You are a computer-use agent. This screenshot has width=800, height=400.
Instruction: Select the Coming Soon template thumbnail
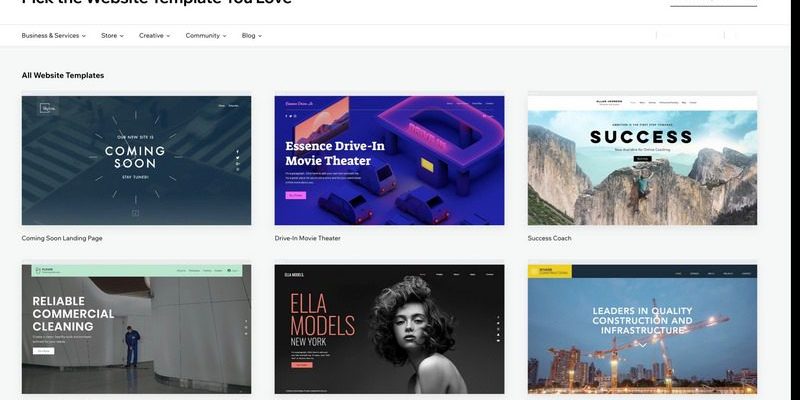tap(136, 160)
